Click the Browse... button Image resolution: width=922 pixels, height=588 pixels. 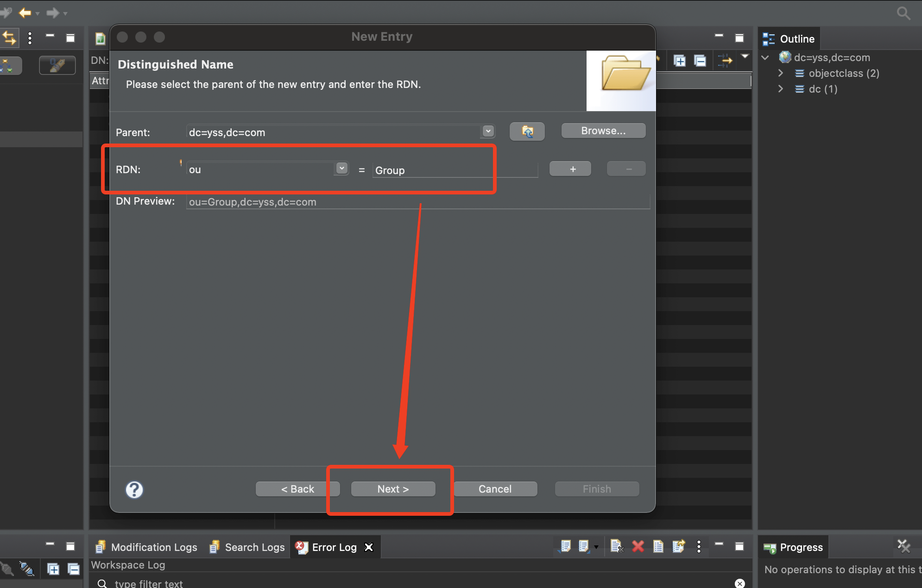click(603, 131)
